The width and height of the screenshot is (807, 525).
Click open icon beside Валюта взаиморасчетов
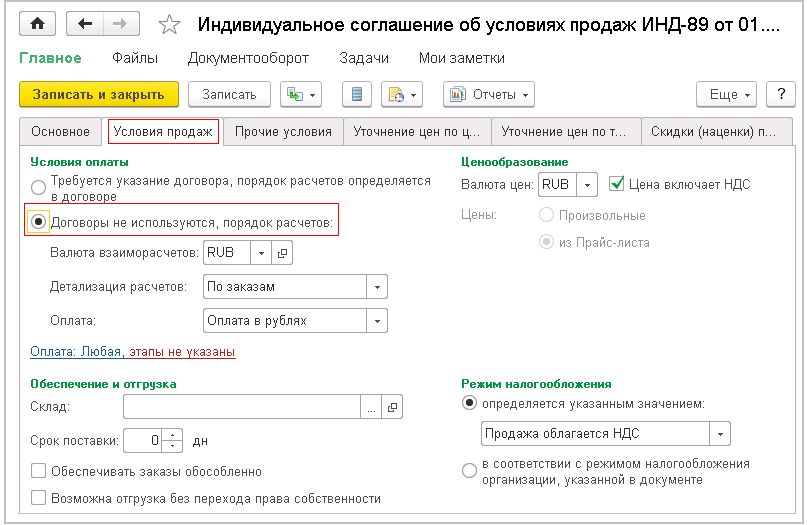coord(282,254)
